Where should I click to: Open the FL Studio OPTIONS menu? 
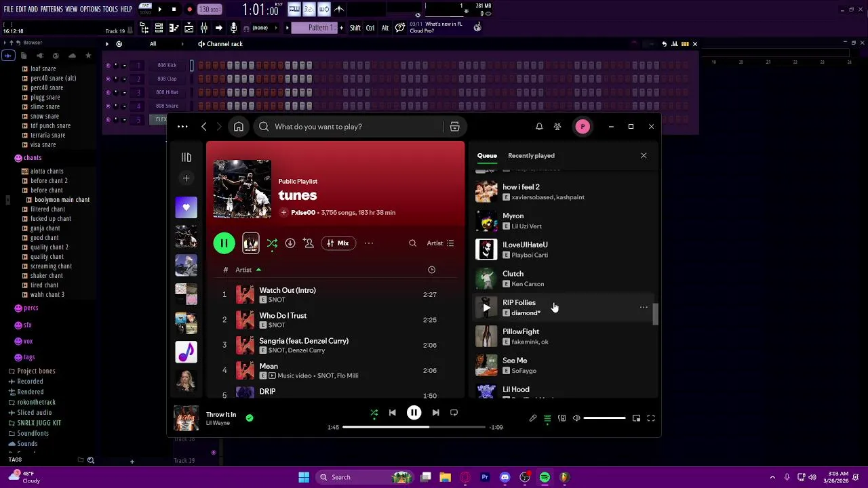click(90, 9)
